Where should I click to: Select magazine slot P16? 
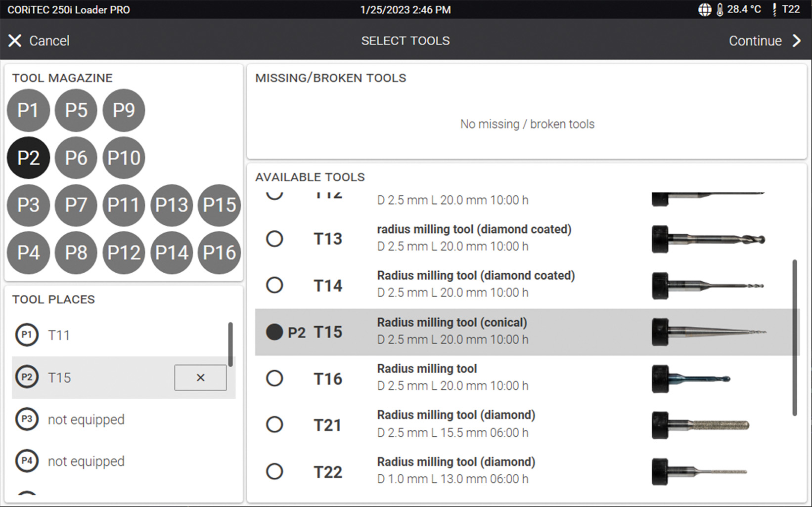point(219,253)
